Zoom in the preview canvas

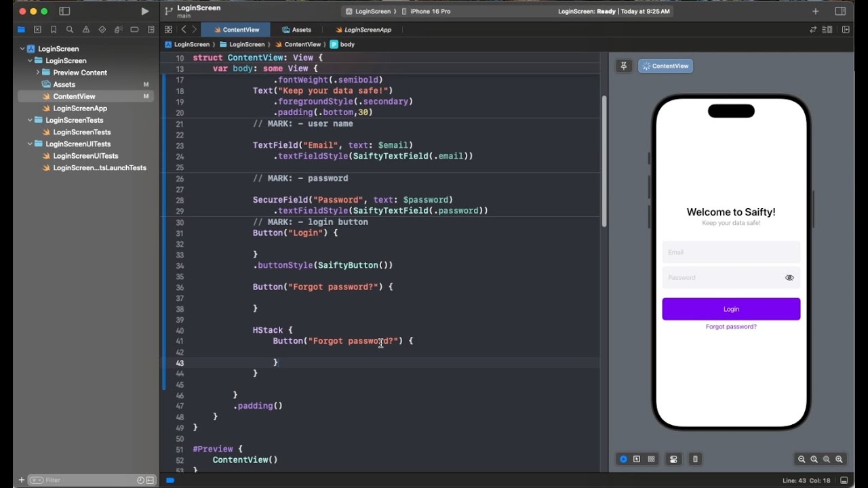coord(839,459)
